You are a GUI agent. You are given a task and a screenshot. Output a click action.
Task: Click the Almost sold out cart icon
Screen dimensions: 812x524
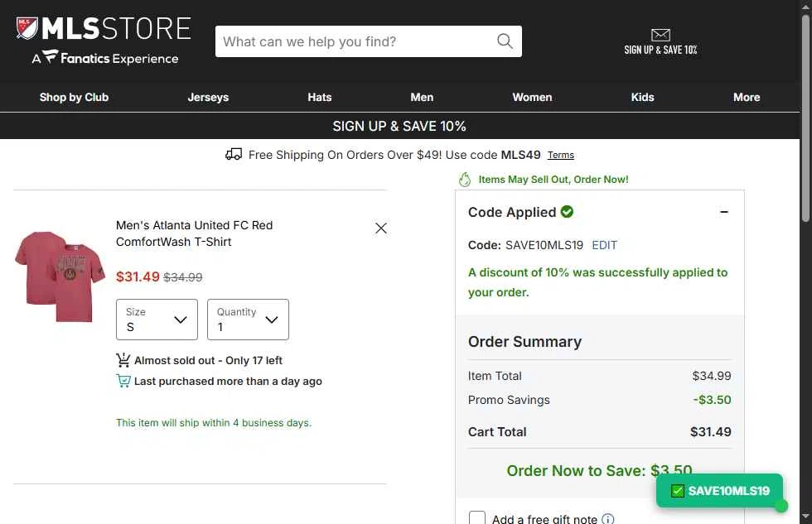click(x=123, y=359)
